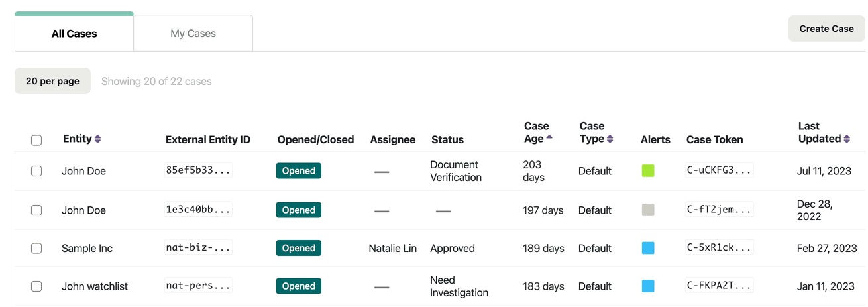Open case token C-5xR1ck...
The width and height of the screenshot is (868, 307).
(x=719, y=248)
